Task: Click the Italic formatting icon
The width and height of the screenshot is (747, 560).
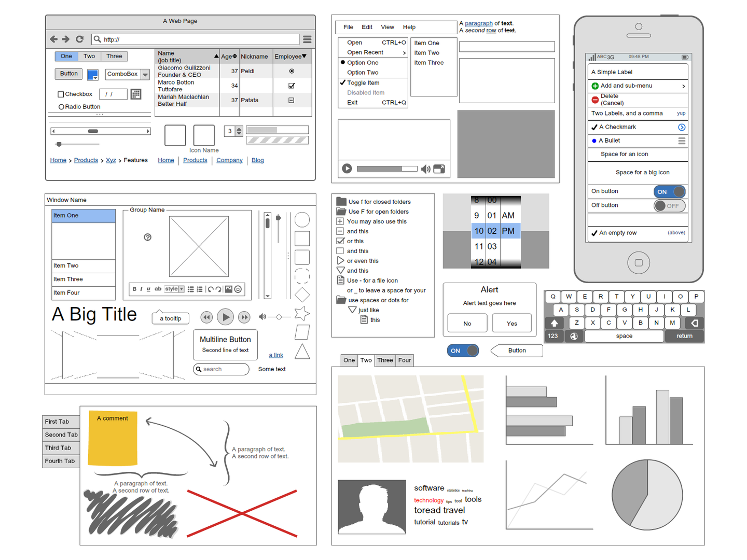Action: pos(141,289)
